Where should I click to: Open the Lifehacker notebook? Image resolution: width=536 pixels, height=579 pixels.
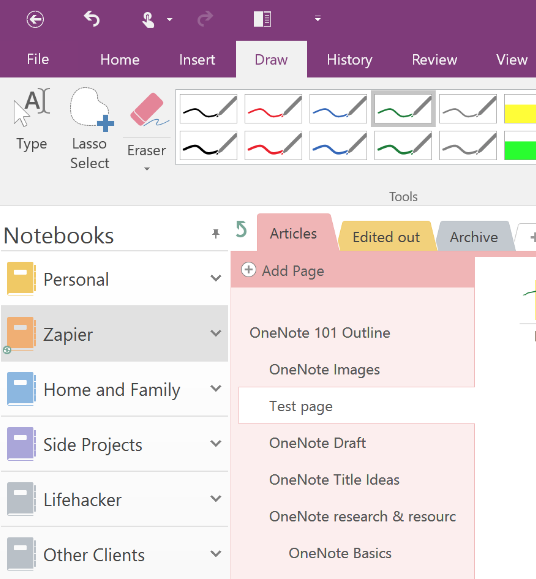coord(114,499)
